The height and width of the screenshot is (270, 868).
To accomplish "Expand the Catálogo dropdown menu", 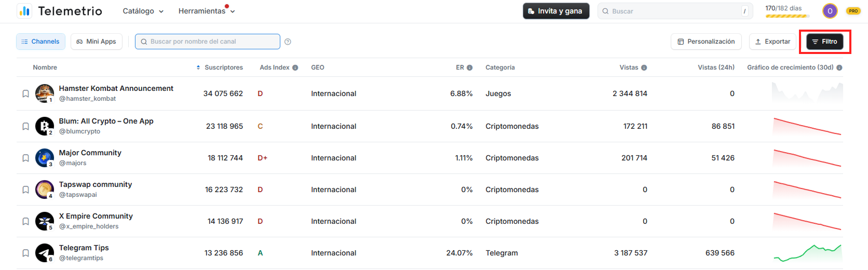I will click(x=143, y=11).
